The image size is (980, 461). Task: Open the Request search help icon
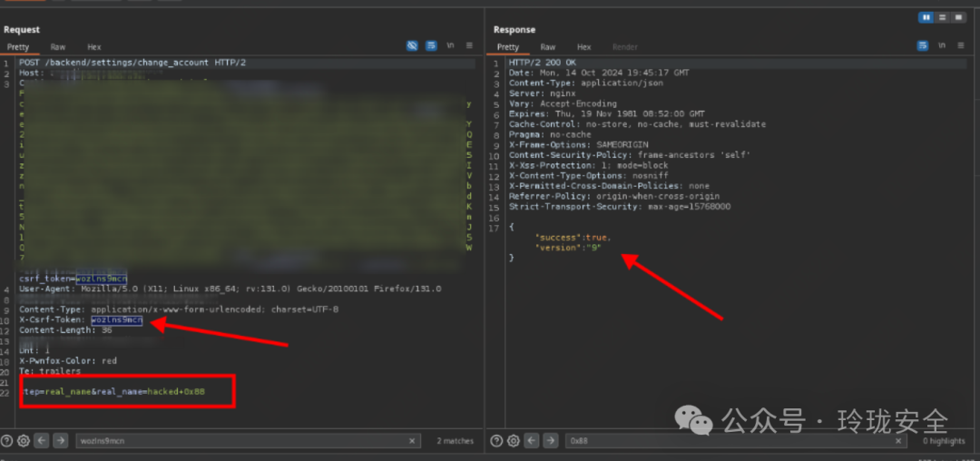(x=7, y=440)
